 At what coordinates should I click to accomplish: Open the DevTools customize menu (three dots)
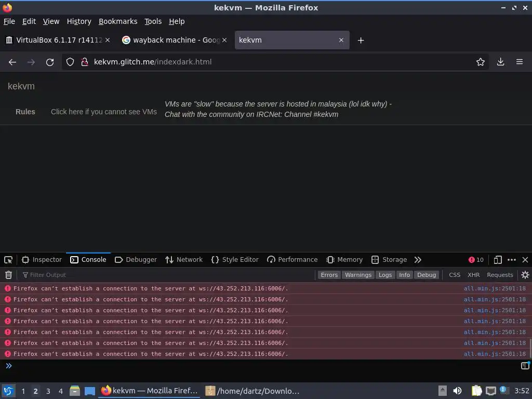click(x=512, y=260)
